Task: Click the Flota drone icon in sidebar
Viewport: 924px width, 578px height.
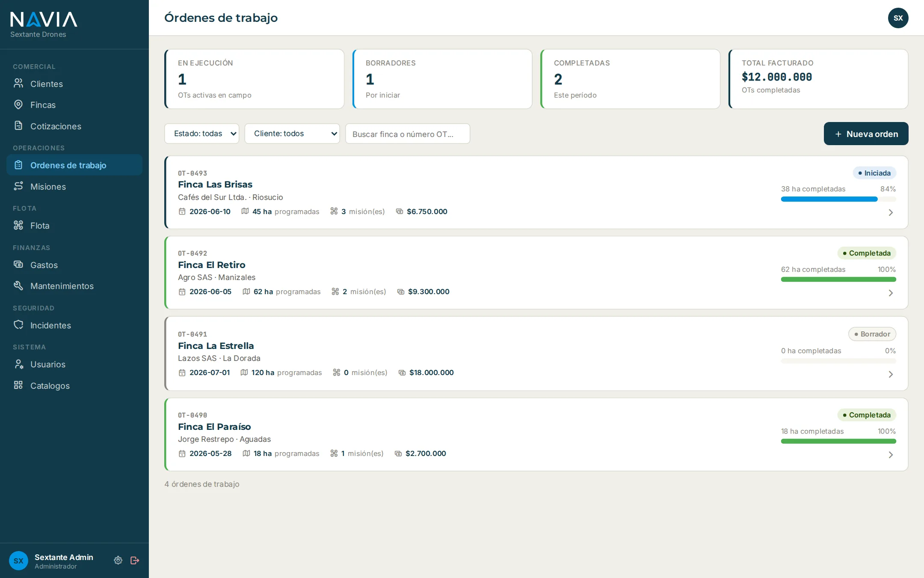Action: point(18,225)
